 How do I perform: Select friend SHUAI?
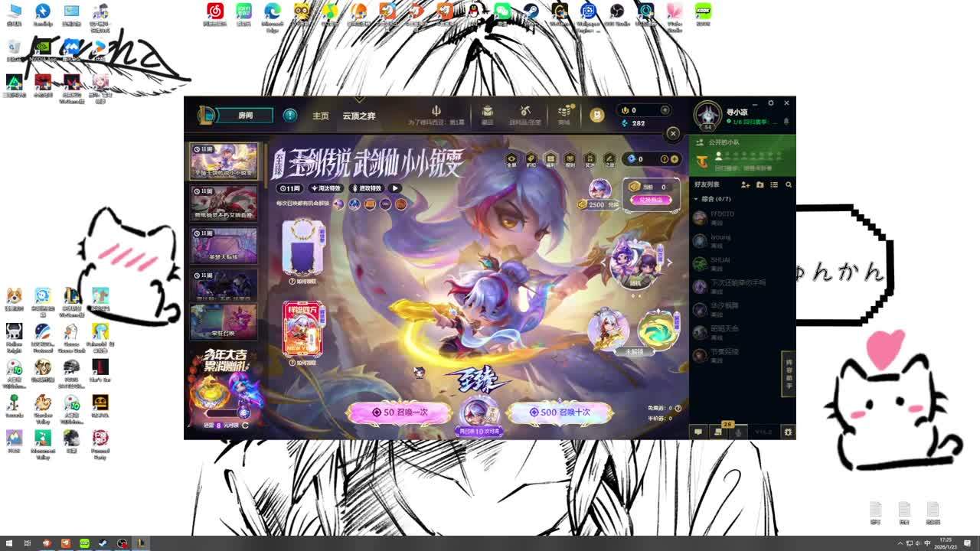pos(742,264)
